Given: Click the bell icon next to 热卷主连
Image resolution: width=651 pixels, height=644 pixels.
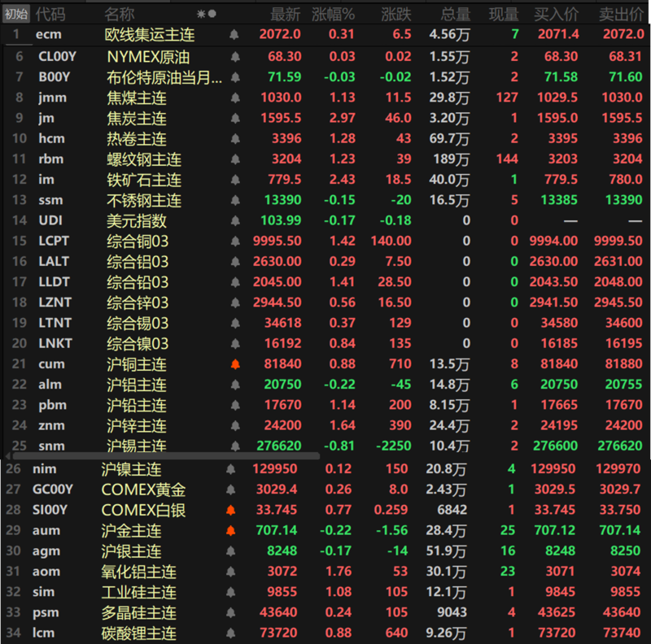Looking at the screenshot, I should pyautogui.click(x=235, y=138).
